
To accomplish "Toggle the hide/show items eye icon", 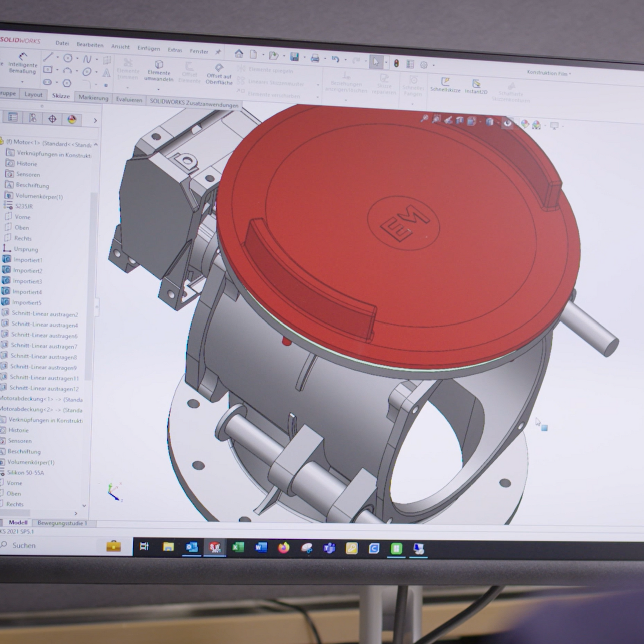I will (507, 123).
